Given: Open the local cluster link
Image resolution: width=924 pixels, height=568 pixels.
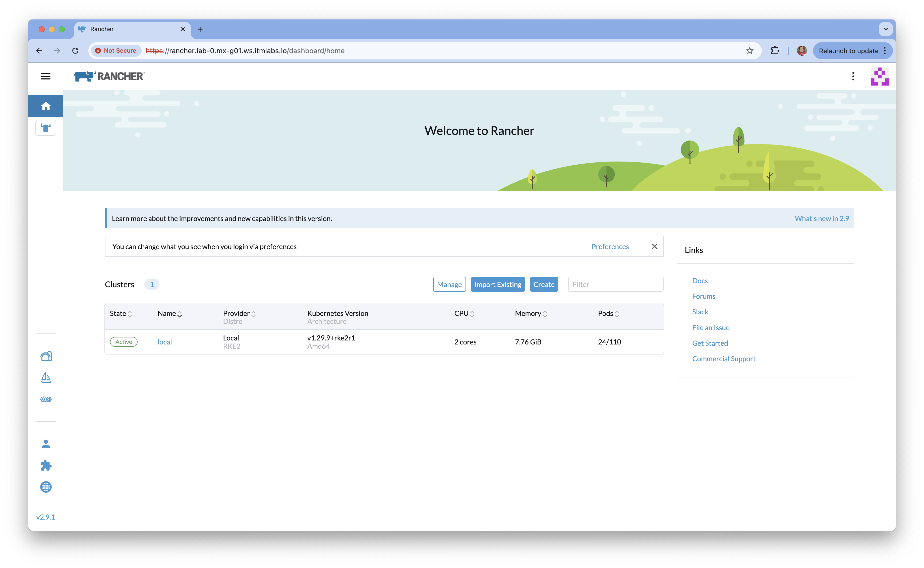Looking at the screenshot, I should click(164, 342).
